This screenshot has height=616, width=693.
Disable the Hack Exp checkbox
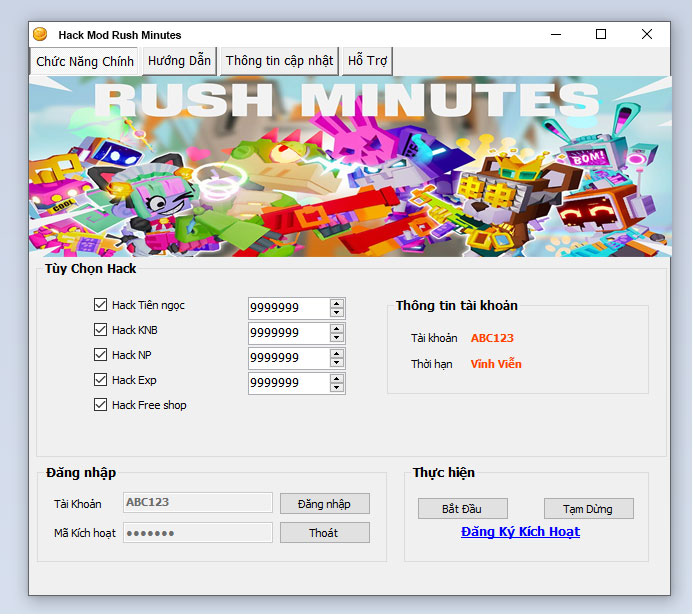[100, 380]
